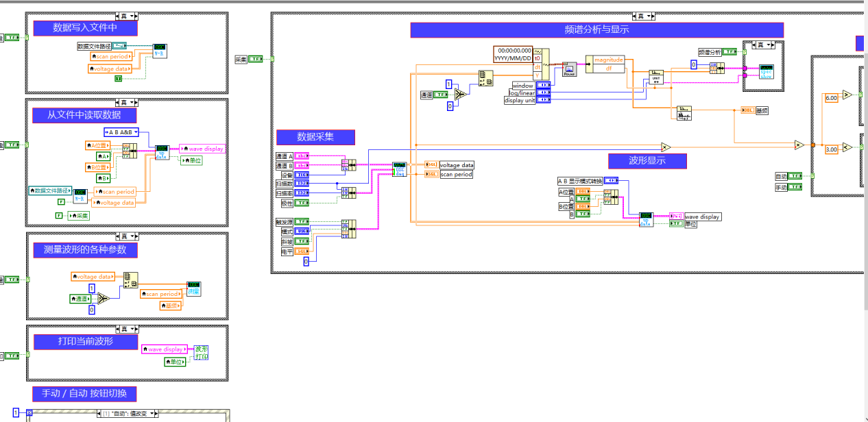
Task: Select the spectrum unit conversion VI icon
Action: point(656,76)
